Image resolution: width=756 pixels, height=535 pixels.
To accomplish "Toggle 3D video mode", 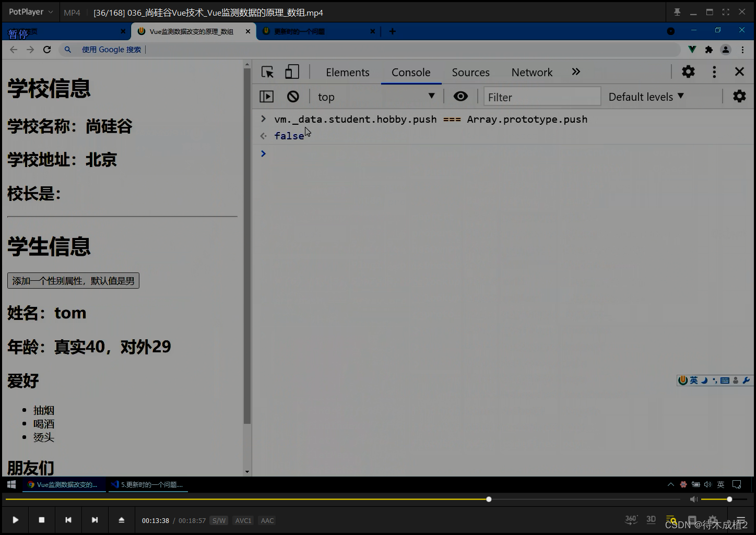I will (651, 519).
